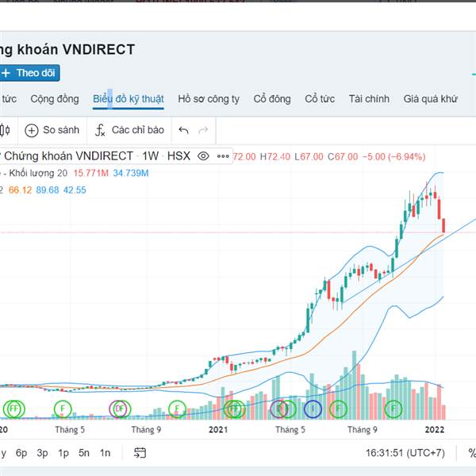Select the Biểu đồ kỹ thuật tab
476x476 pixels.
click(x=128, y=99)
